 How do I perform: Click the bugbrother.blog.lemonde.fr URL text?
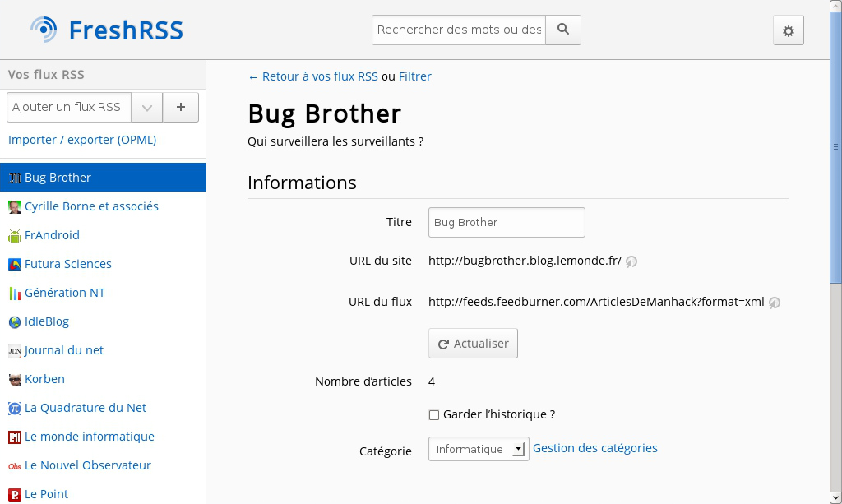pyautogui.click(x=525, y=261)
